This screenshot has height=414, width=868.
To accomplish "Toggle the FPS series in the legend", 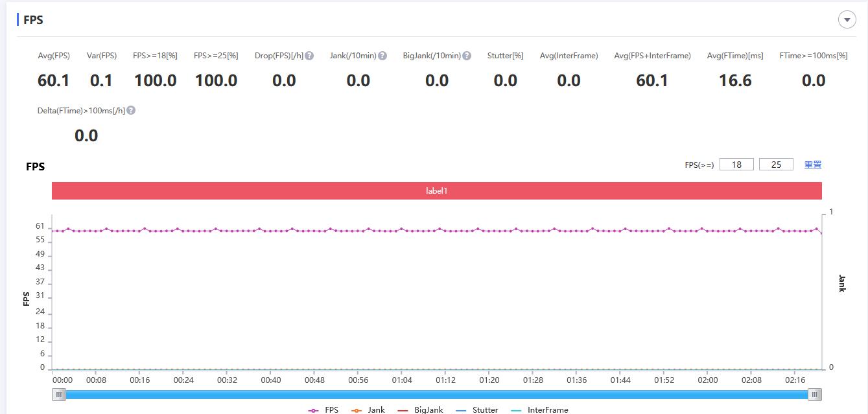I will [x=323, y=409].
